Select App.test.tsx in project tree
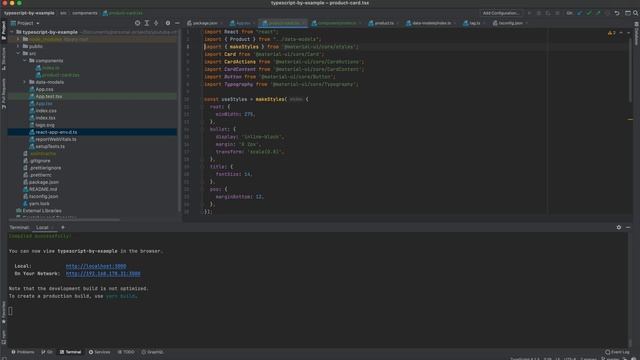The image size is (640, 360). click(x=49, y=96)
